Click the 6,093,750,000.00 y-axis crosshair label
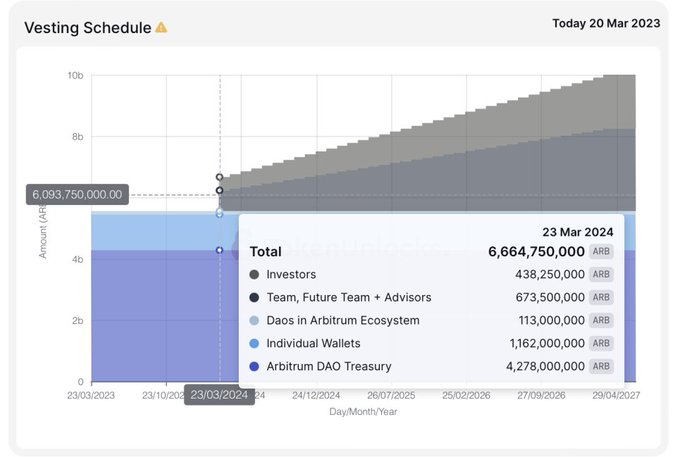The width and height of the screenshot is (680, 457). pos(77,195)
